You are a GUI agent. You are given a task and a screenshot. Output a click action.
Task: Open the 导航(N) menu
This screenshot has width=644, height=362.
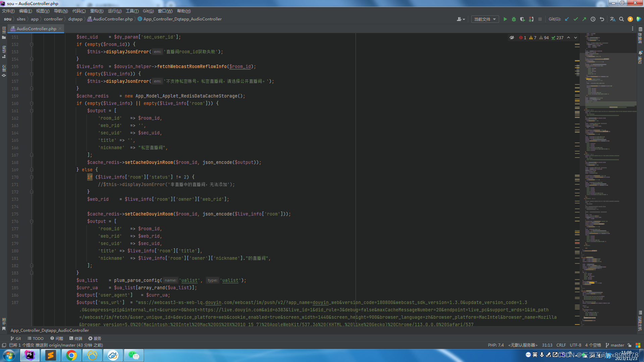(61, 11)
